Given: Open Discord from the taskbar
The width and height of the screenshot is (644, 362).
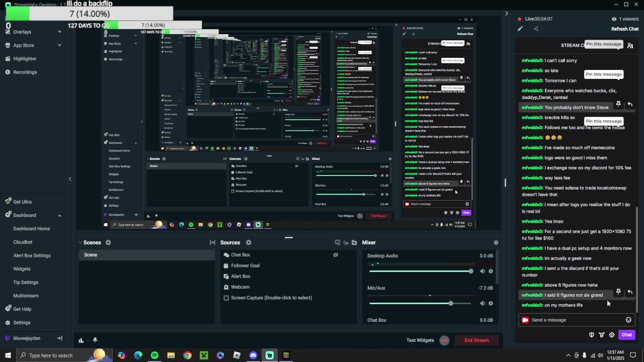Looking at the screenshot, I should pos(253,355).
